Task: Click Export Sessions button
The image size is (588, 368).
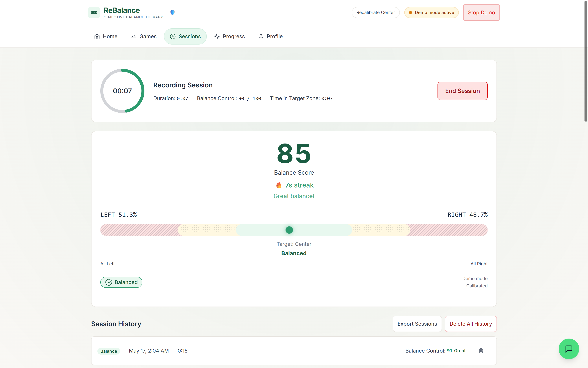Action: (417, 324)
